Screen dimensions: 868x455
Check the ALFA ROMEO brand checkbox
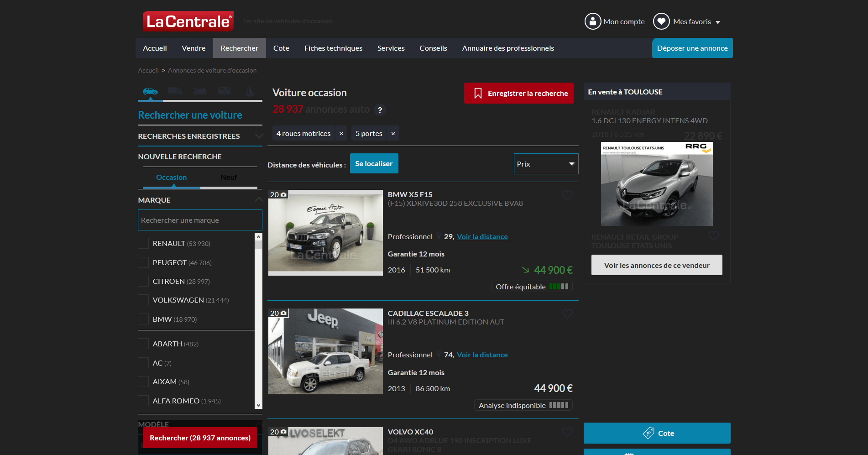click(143, 401)
